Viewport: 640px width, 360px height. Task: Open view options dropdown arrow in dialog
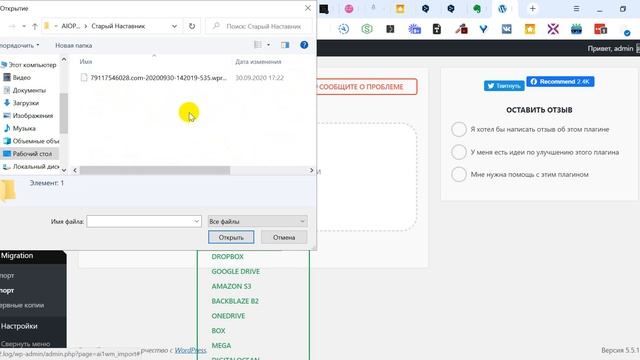268,45
